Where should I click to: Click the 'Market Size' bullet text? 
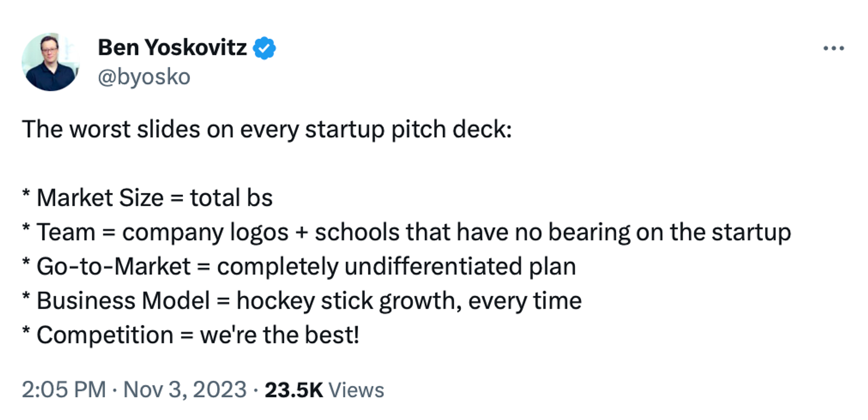[100, 198]
